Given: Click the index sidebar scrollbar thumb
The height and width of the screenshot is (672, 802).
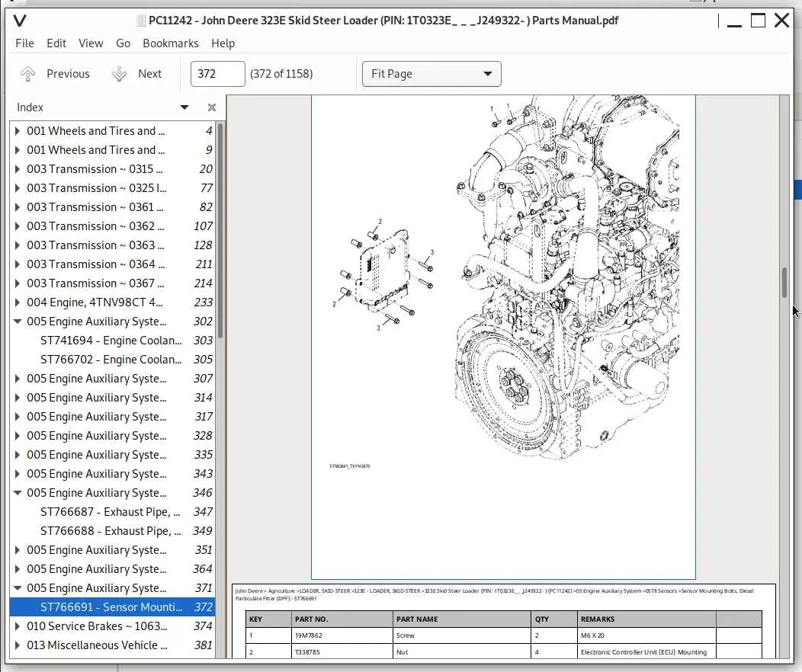Looking at the screenshot, I should 220,230.
